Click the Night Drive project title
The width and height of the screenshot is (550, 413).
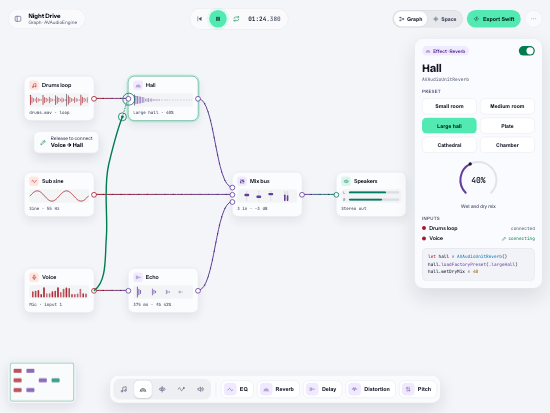click(44, 16)
